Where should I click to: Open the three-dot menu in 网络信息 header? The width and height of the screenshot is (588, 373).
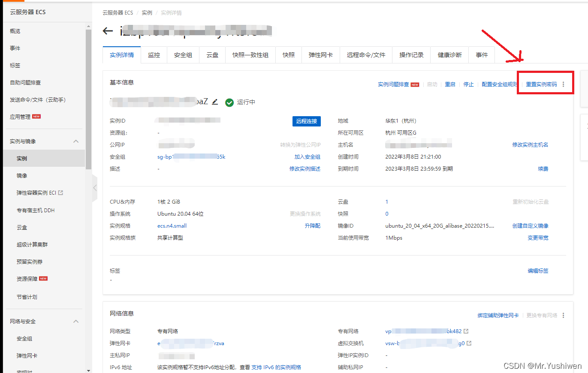coord(563,316)
